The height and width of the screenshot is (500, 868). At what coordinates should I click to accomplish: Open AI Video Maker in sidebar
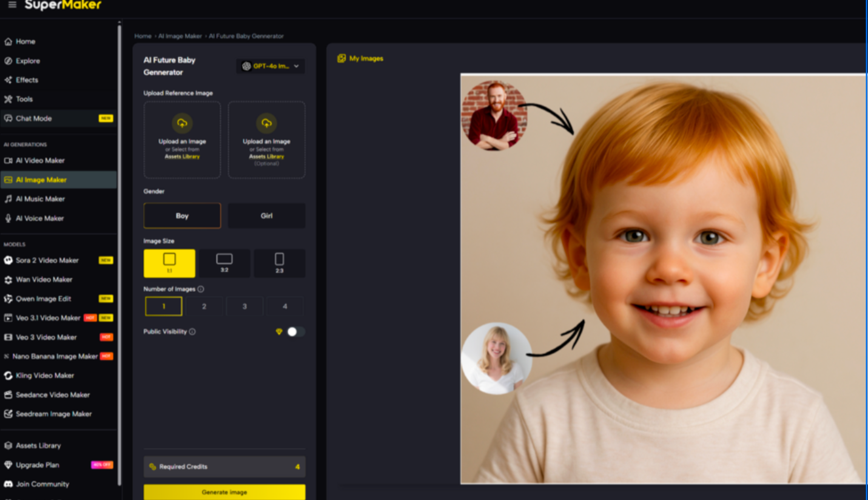(x=40, y=161)
